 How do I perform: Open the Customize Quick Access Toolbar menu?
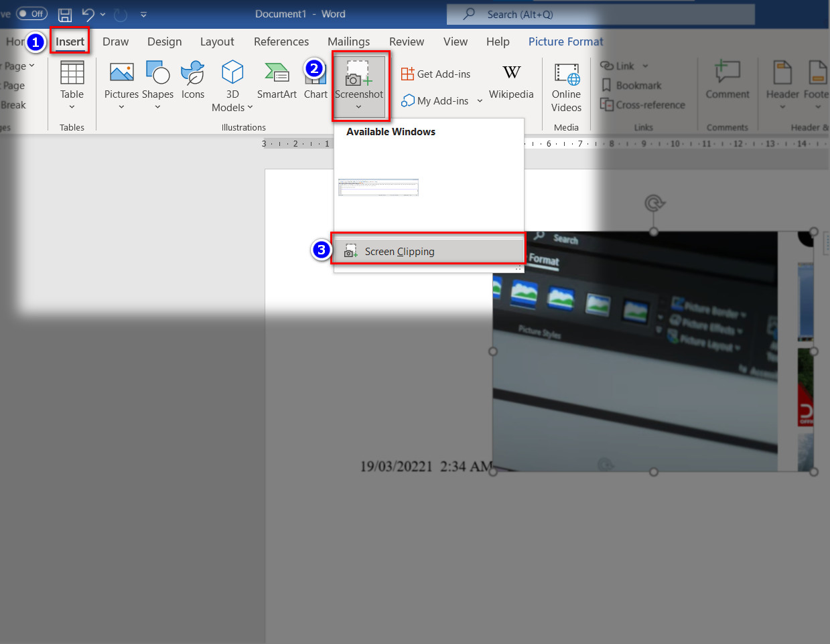coord(143,14)
